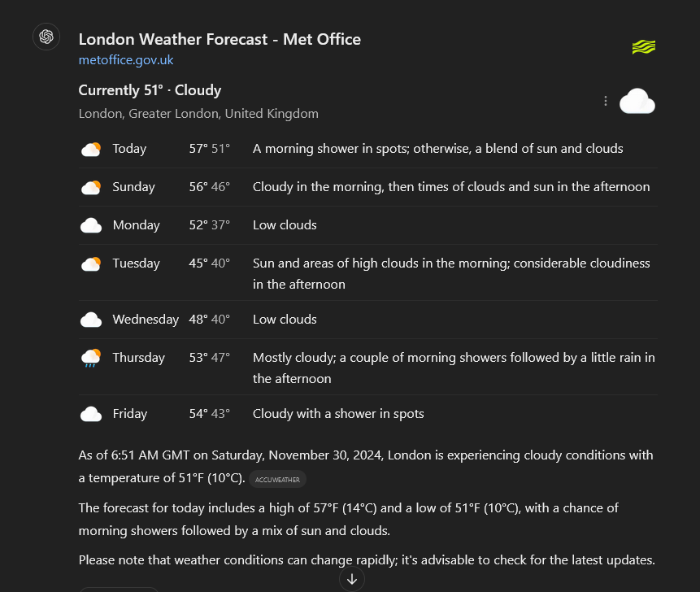The image size is (700, 592).
Task: Select the Friday forecast description text
Action: (x=338, y=414)
